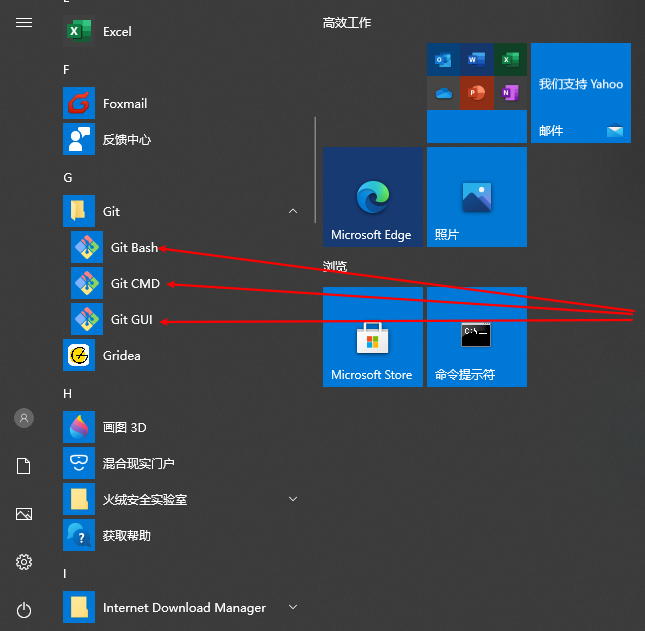Open the 命令提示符 tile
This screenshot has height=631, width=645.
click(x=477, y=337)
